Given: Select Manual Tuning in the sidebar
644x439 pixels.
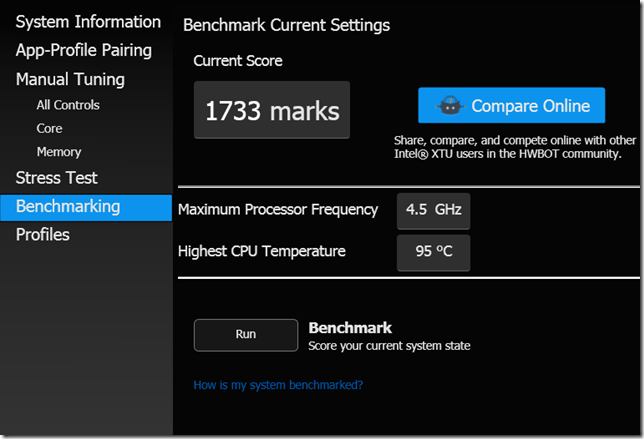Looking at the screenshot, I should point(70,79).
